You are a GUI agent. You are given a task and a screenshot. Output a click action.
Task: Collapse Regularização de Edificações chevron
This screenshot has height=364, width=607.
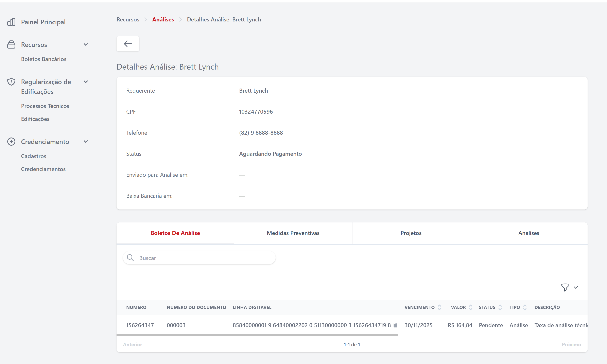[86, 82]
